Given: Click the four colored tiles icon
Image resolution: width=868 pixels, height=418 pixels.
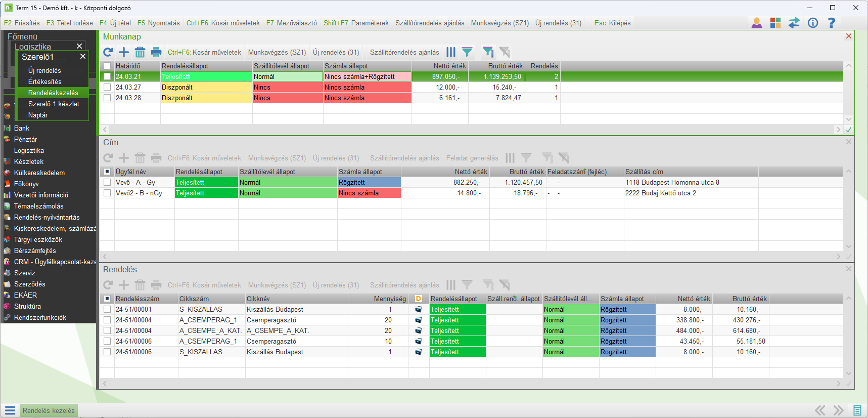Looking at the screenshot, I should [x=775, y=23].
